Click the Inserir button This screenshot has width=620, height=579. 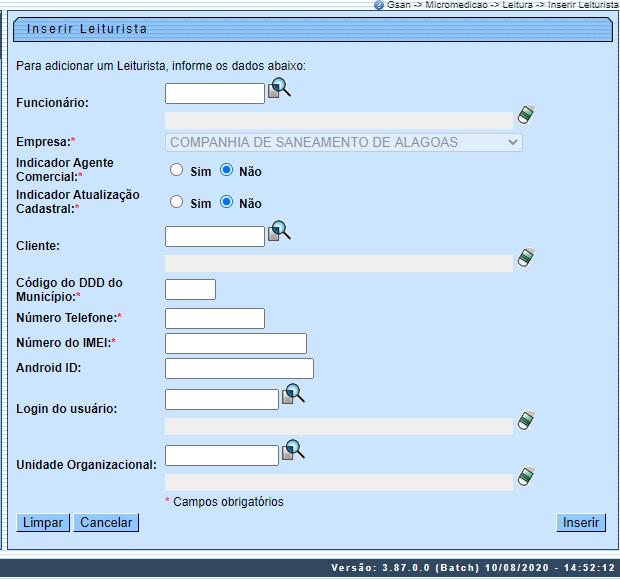click(x=581, y=523)
